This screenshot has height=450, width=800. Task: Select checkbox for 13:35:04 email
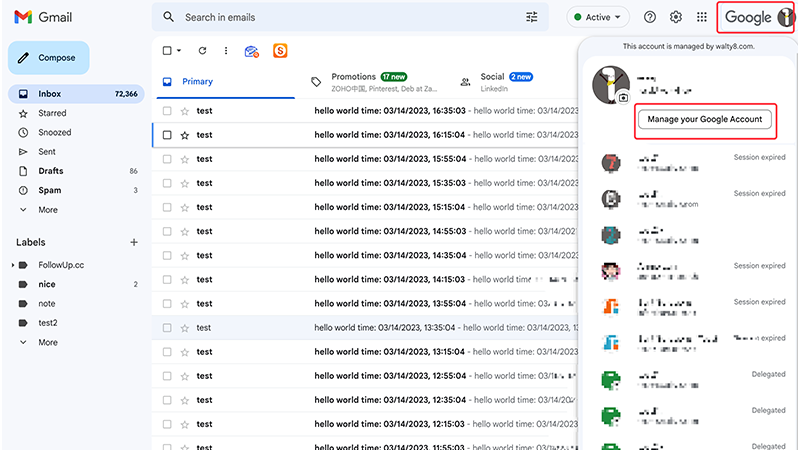coord(167,328)
